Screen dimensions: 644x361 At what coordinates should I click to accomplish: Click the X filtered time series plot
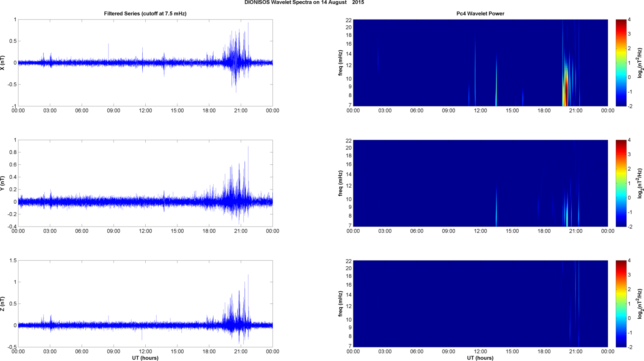click(145, 63)
